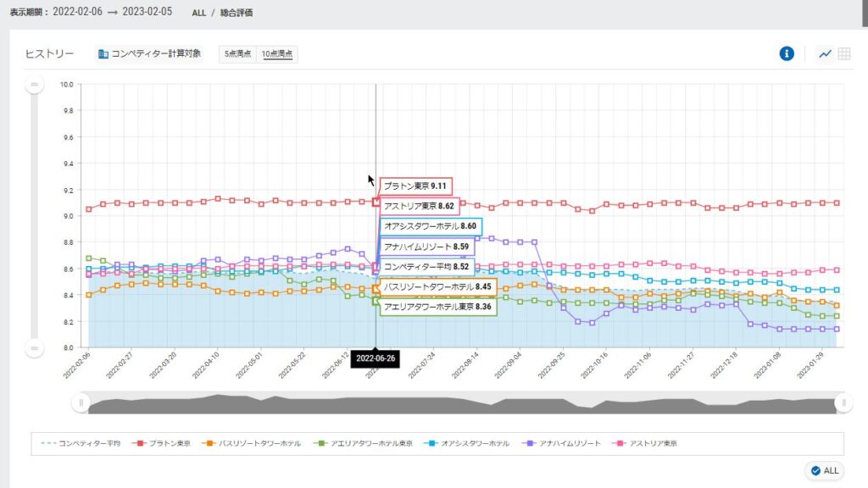Switch to table grid view
Image resolution: width=868 pixels, height=488 pixels.
(844, 54)
